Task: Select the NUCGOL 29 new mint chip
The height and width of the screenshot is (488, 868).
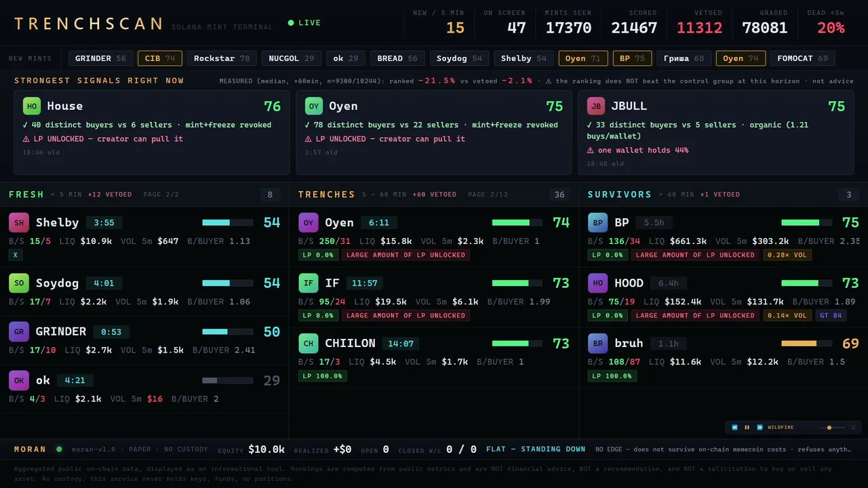Action: coord(291,58)
